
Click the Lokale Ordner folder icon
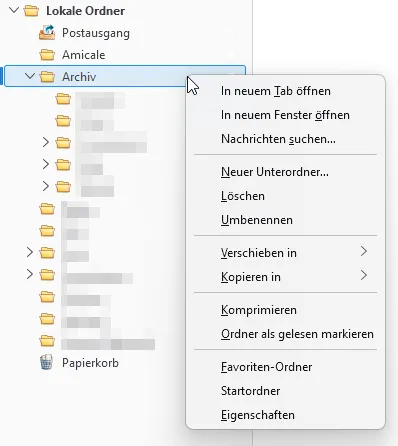point(31,11)
